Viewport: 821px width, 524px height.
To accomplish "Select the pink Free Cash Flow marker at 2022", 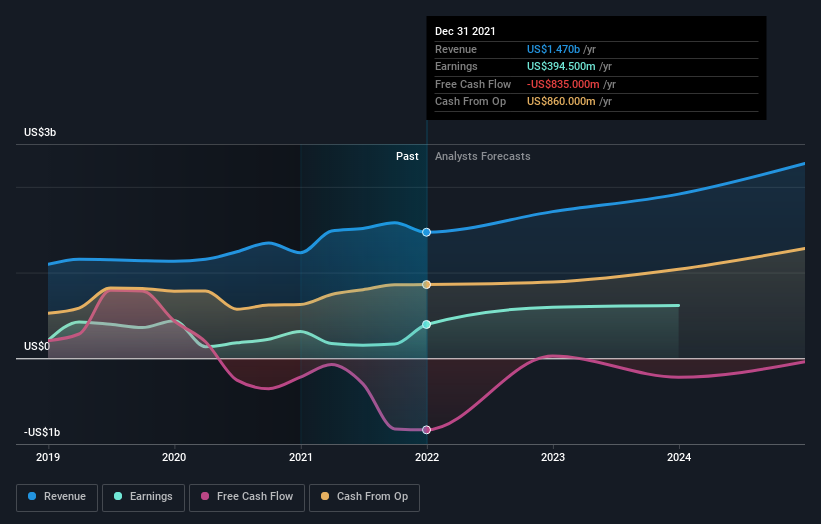I will pyautogui.click(x=427, y=430).
